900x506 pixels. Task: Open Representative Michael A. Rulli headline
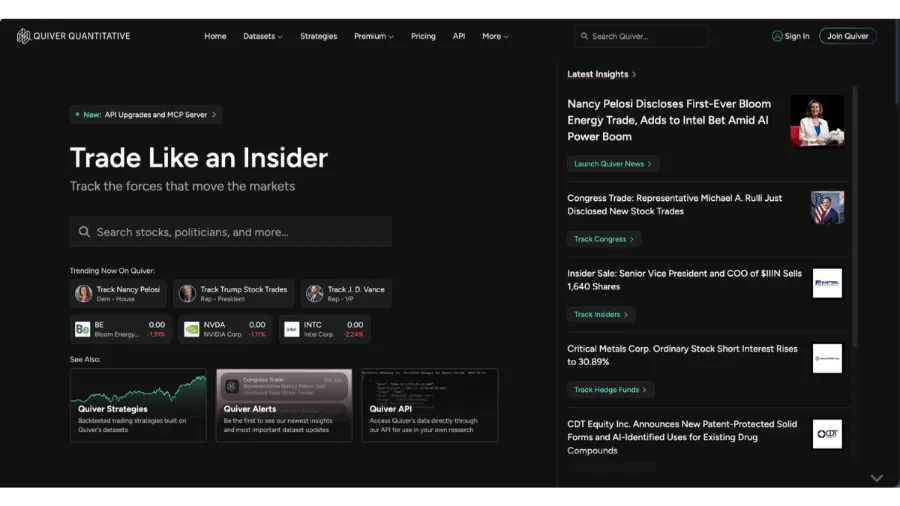pos(674,205)
